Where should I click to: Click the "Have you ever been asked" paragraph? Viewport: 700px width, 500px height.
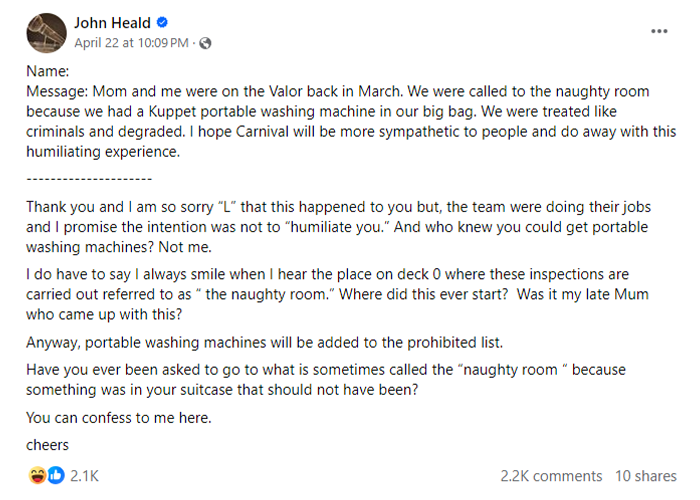tap(325, 380)
